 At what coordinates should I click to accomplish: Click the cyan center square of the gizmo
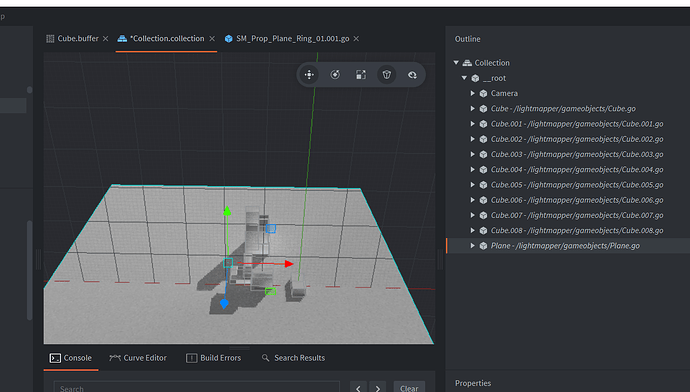[228, 263]
